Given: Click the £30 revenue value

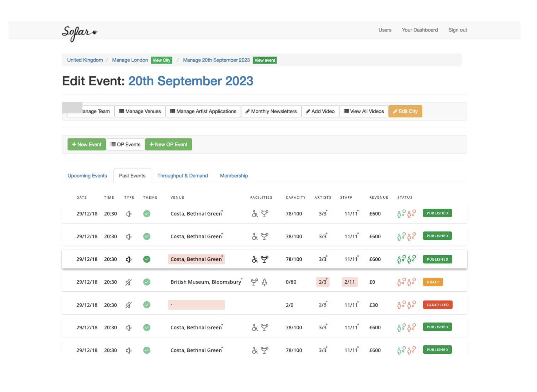Looking at the screenshot, I should (x=374, y=305).
